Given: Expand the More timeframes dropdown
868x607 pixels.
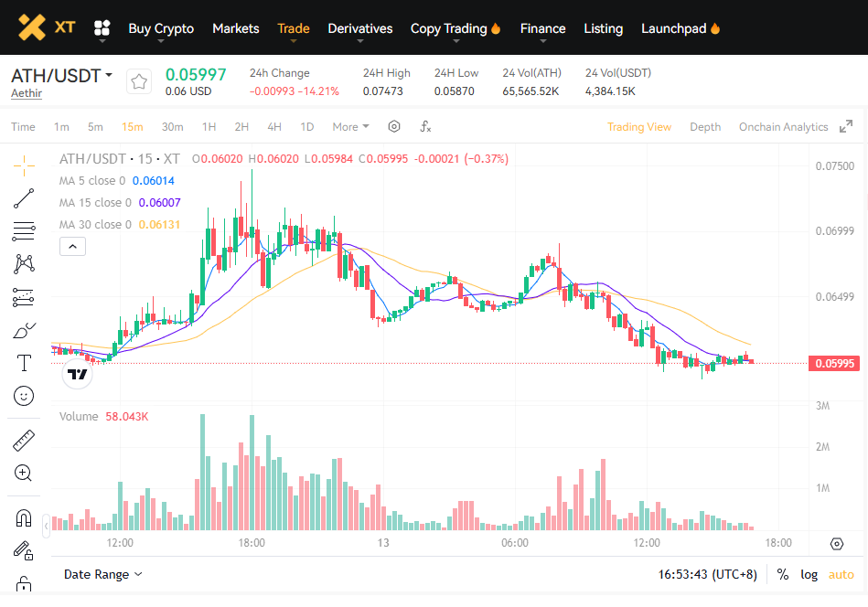Looking at the screenshot, I should point(350,127).
